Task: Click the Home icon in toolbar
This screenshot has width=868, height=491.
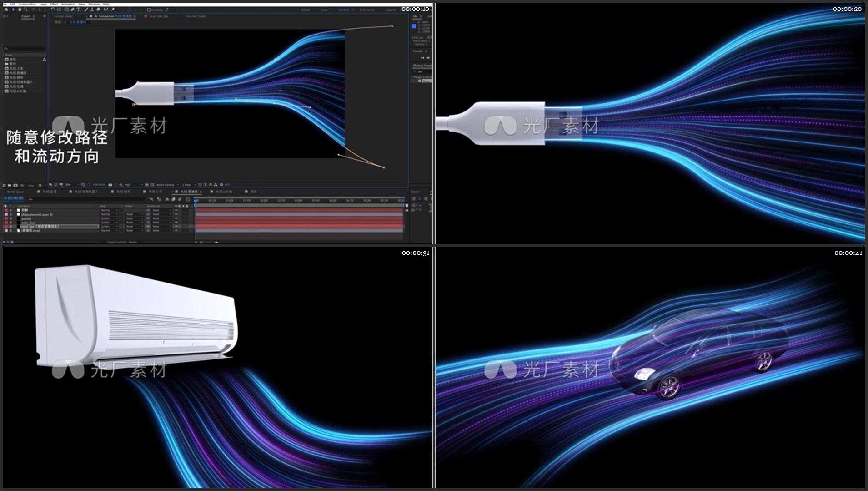Action: (x=6, y=10)
